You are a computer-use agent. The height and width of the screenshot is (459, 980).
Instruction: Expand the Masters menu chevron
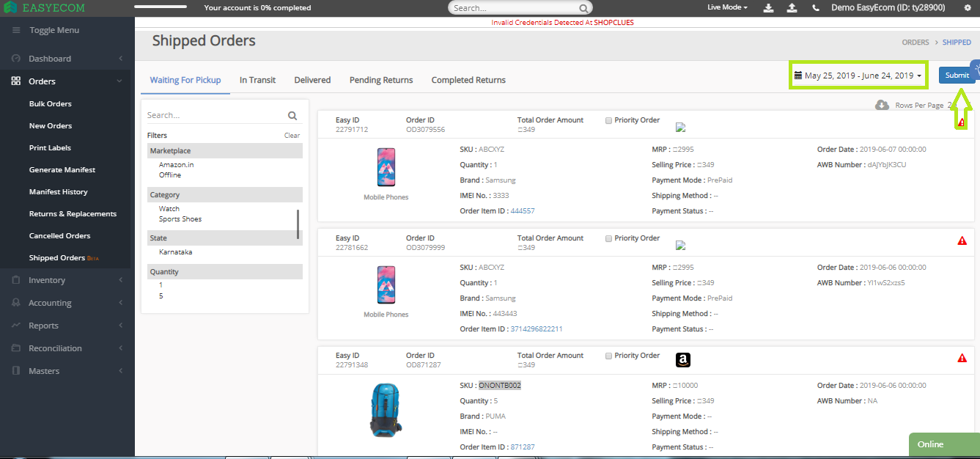coord(120,371)
